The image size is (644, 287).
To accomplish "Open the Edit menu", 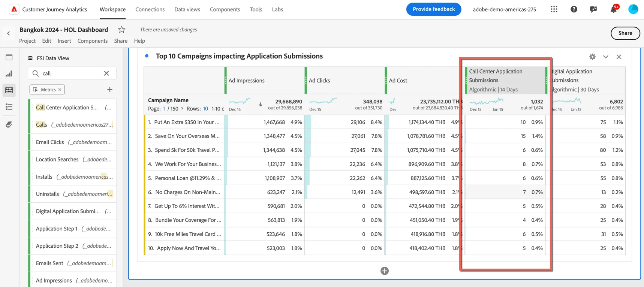I will click(x=46, y=41).
